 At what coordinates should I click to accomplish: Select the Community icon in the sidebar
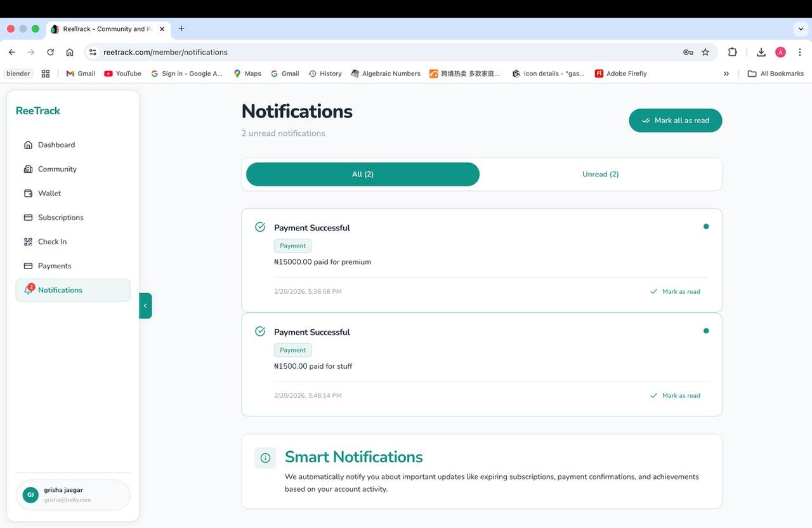point(28,169)
